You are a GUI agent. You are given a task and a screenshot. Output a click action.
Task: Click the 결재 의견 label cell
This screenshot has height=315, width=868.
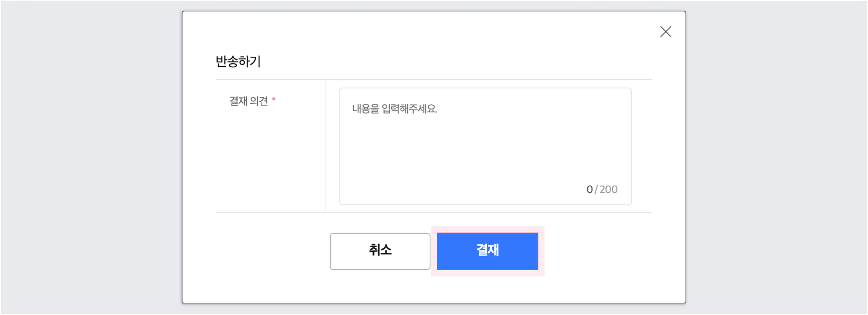(x=270, y=146)
